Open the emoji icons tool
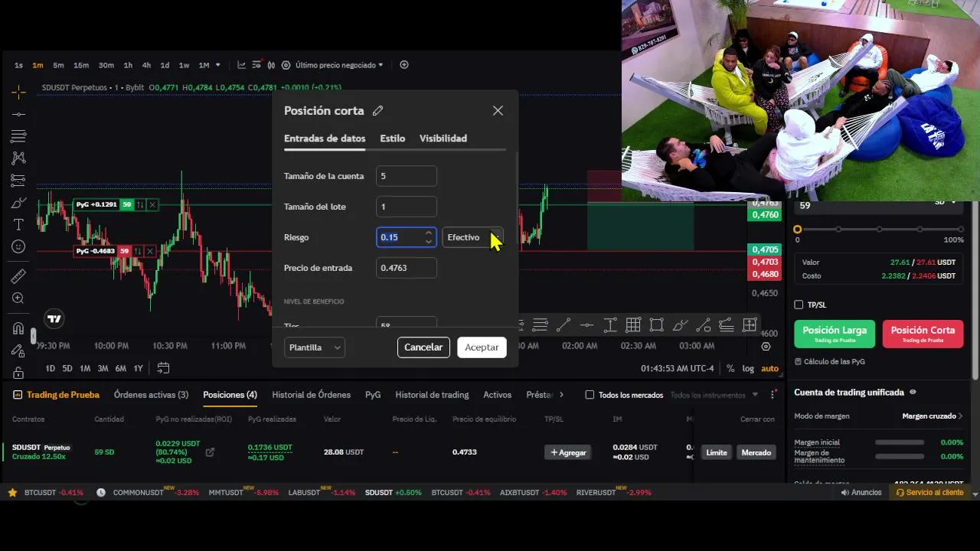980x551 pixels. point(18,247)
